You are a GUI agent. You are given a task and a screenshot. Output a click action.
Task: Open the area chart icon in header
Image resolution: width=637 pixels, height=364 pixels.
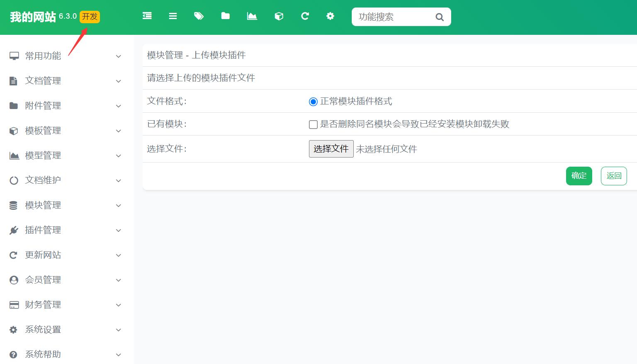click(252, 16)
